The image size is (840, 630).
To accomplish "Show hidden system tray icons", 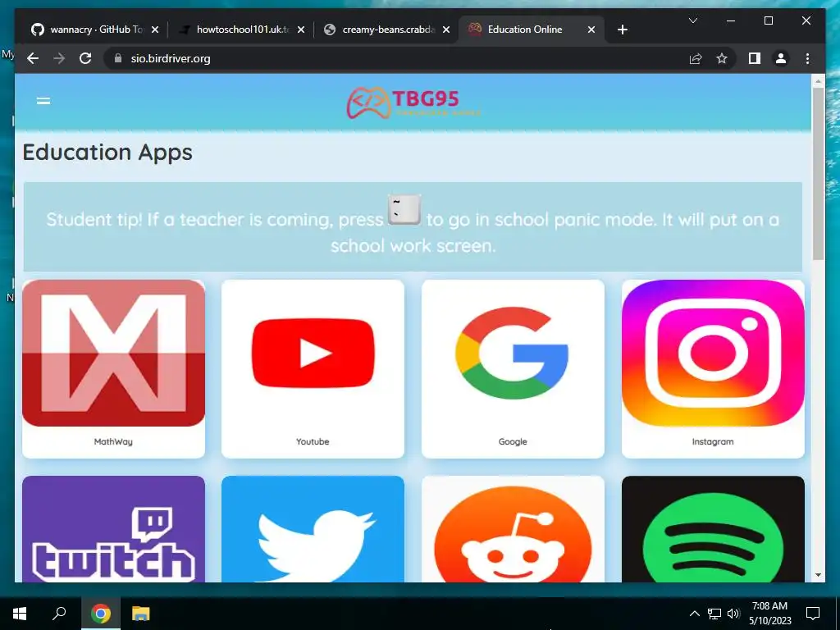I will click(x=694, y=614).
